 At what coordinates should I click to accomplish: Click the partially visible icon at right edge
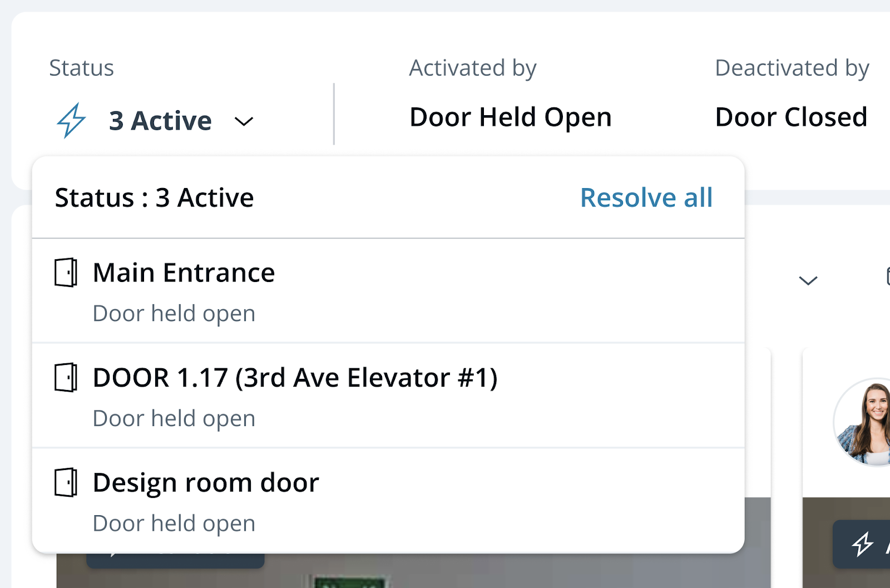pos(887,276)
